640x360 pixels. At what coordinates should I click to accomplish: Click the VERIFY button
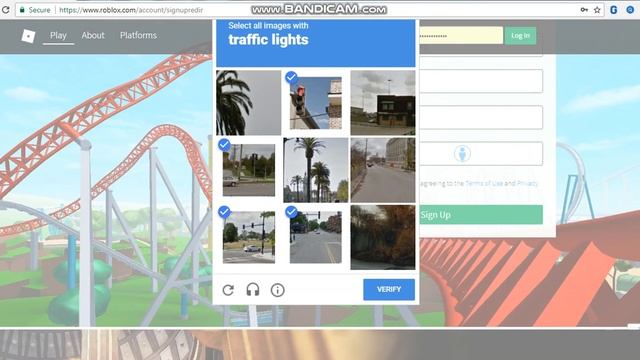(x=389, y=289)
